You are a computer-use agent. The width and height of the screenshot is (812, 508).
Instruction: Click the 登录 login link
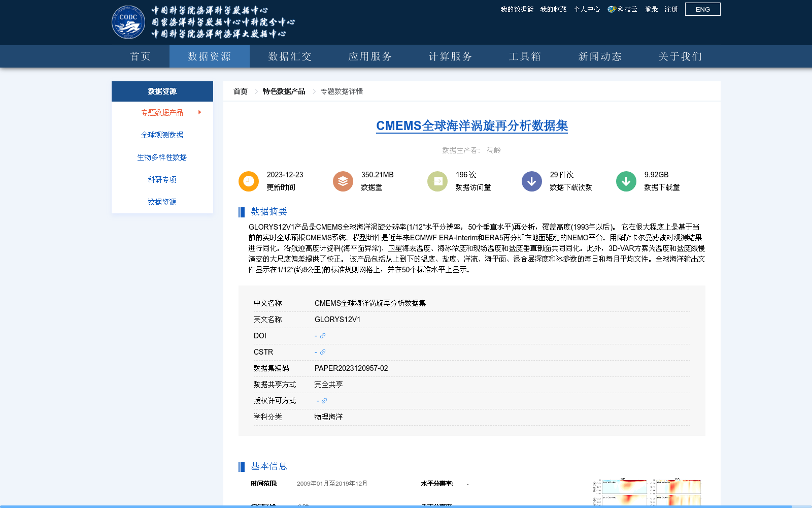[x=651, y=9]
